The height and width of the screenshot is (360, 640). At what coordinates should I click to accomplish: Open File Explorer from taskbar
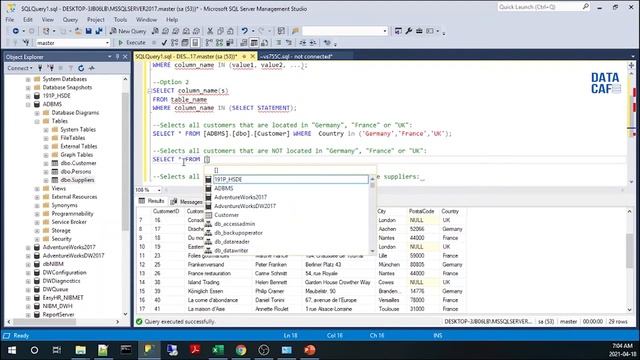80,350
